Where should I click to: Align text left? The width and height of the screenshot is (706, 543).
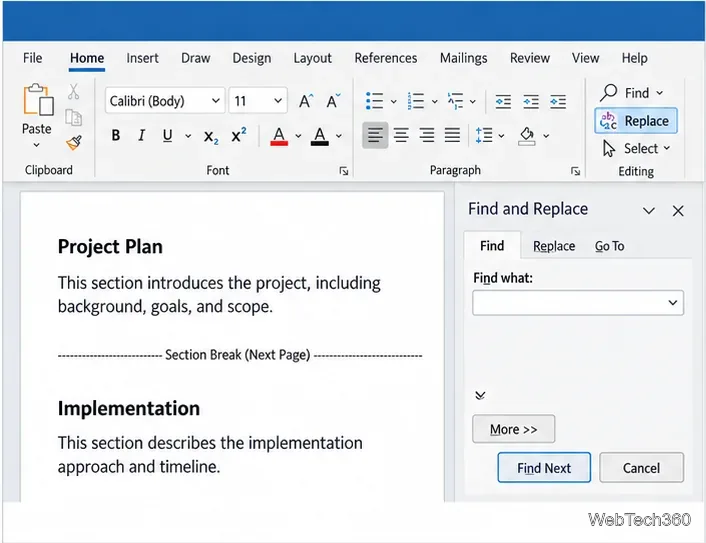coord(375,135)
